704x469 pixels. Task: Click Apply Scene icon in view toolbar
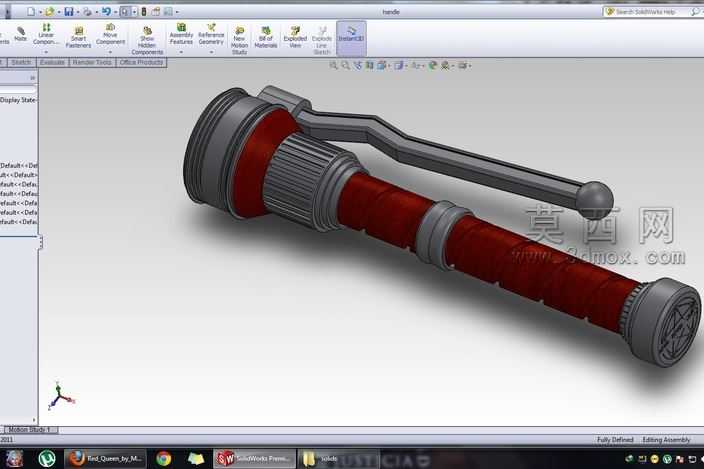pos(445,66)
